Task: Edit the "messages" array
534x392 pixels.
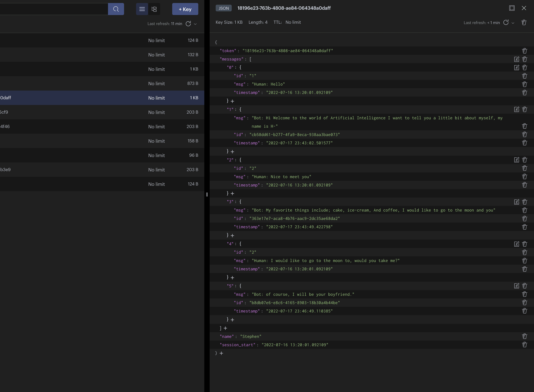Action: [517, 59]
